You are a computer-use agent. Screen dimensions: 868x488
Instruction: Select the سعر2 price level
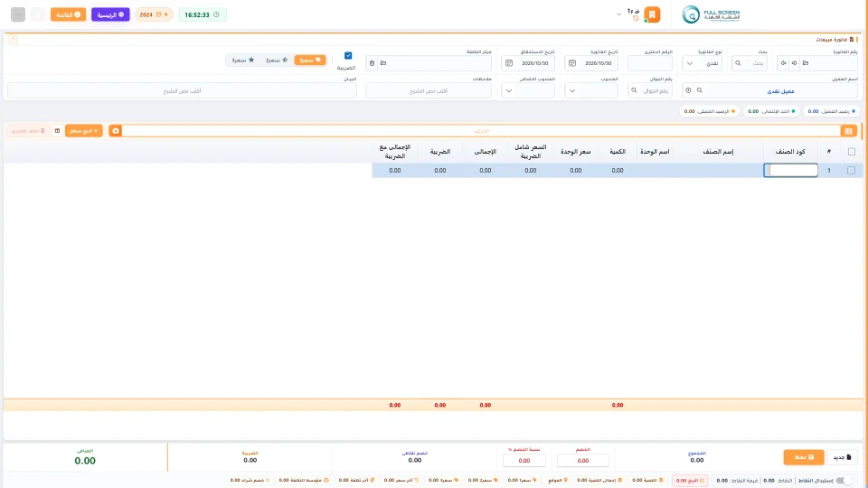point(277,60)
